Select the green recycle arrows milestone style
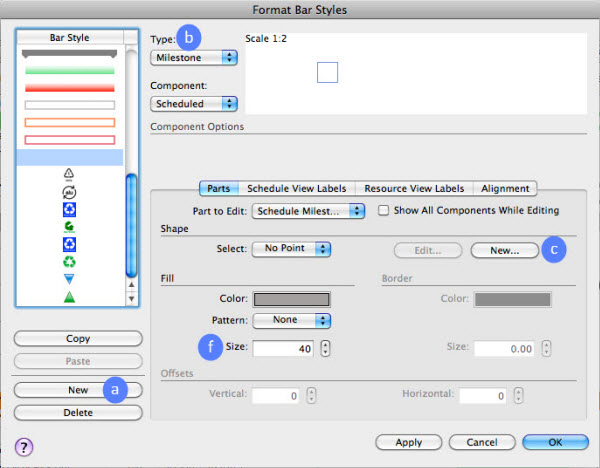Image resolution: width=600 pixels, height=468 pixels. point(70,262)
